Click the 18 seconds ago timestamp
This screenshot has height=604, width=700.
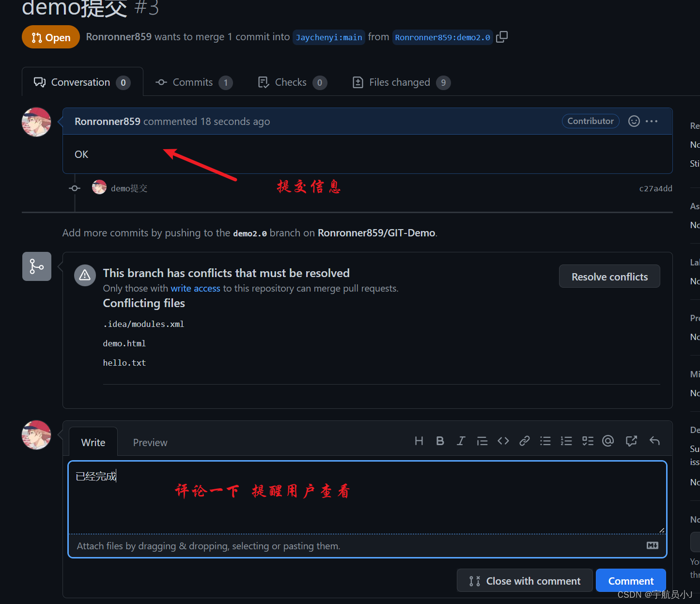(x=235, y=121)
